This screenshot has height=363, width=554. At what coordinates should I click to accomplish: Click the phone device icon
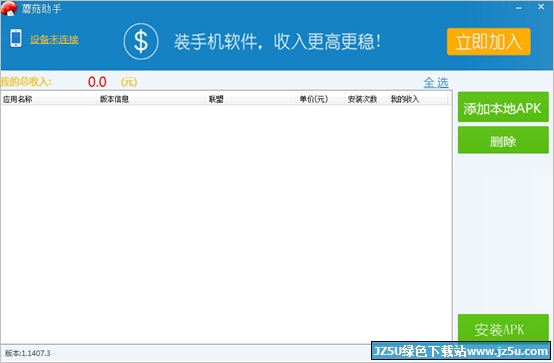[16, 38]
